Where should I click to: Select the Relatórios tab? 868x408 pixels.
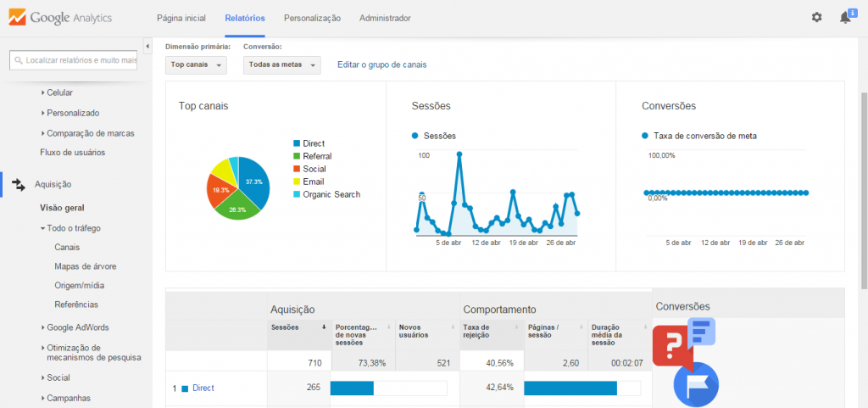coord(245,19)
